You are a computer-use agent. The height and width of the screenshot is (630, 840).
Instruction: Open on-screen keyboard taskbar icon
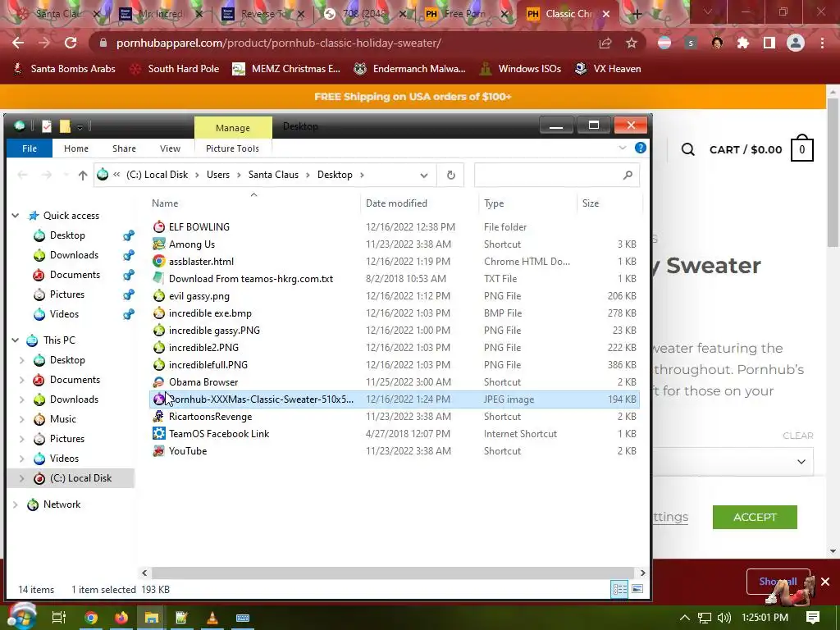[243, 618]
